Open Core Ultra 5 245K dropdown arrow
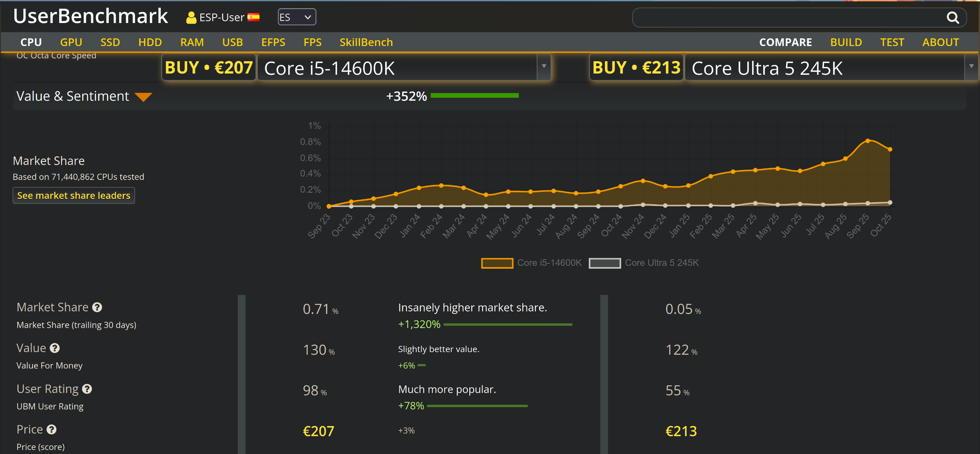Screen dimensions: 980x454 (971, 67)
